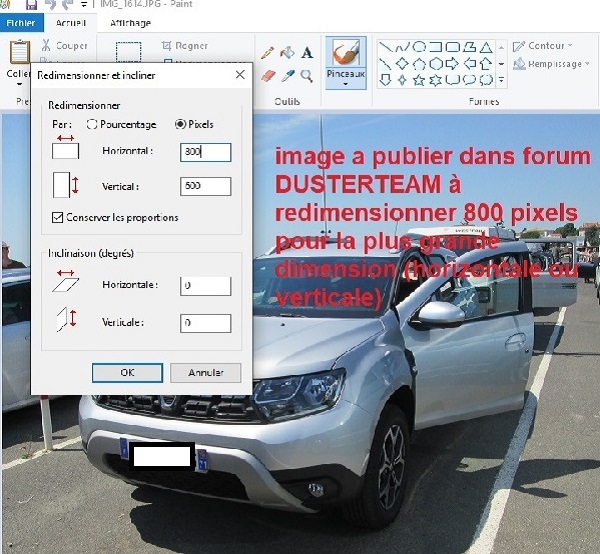Select the rectangle shape
The width and height of the screenshot is (600, 554).
click(x=436, y=47)
